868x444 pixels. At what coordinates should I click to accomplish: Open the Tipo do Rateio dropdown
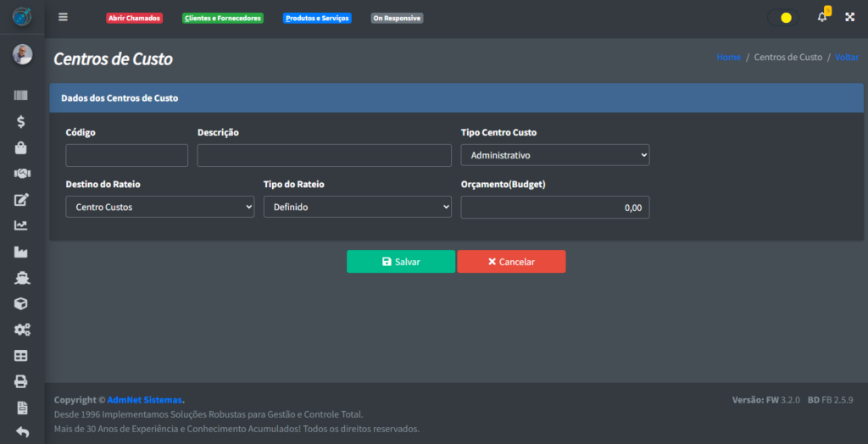tap(357, 207)
